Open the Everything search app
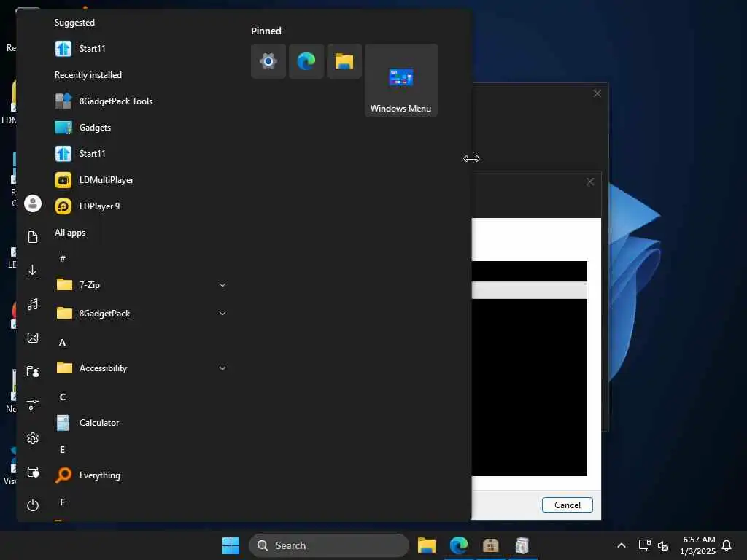 [141, 475]
